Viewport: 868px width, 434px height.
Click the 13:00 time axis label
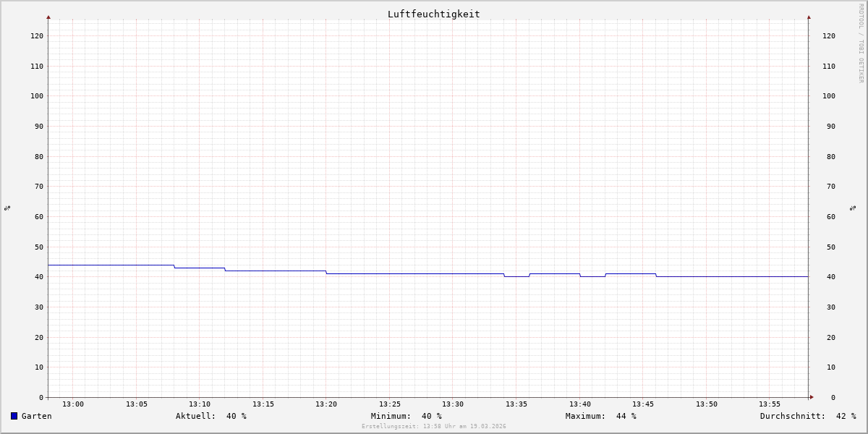coord(73,404)
